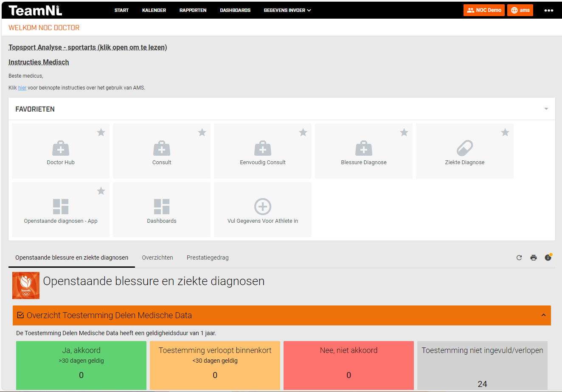Toggle star on Openstaande diagnosen - App tile
This screenshot has width=562, height=392.
(101, 191)
